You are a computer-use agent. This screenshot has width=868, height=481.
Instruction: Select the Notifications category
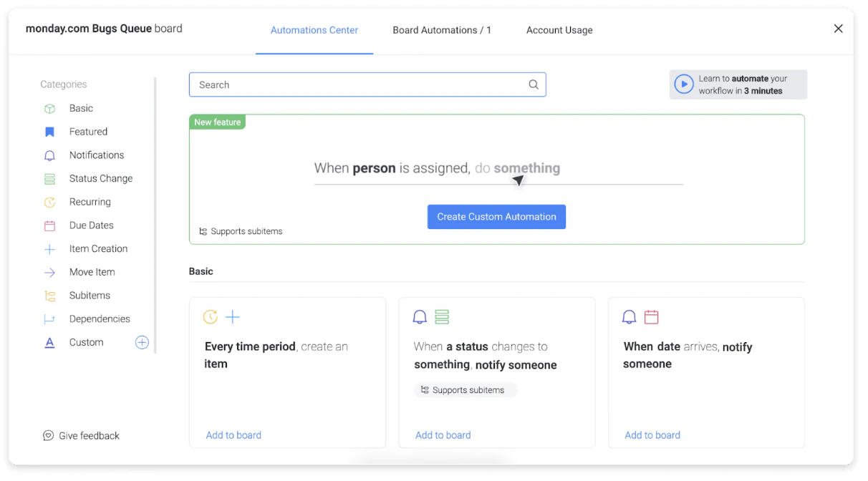click(97, 155)
